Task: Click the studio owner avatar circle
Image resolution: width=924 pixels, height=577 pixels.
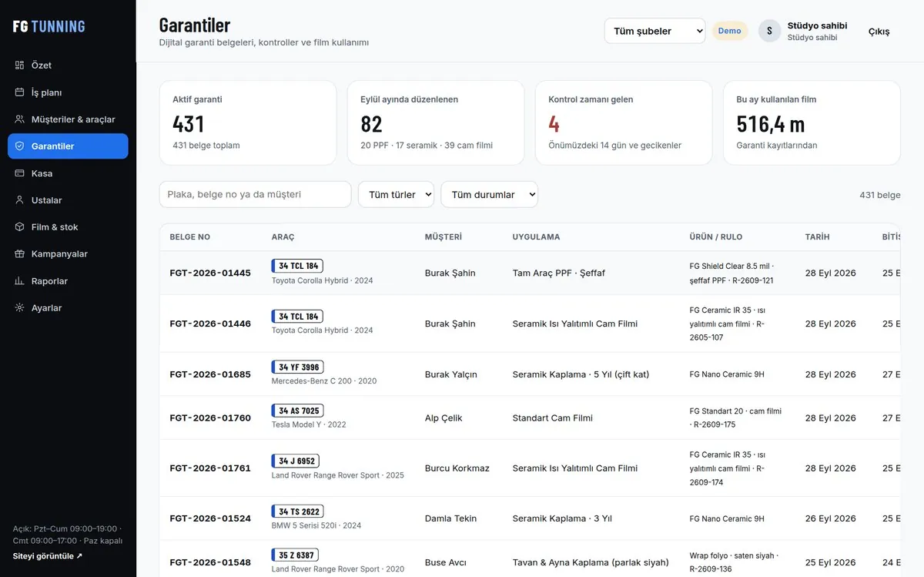Action: tap(769, 31)
